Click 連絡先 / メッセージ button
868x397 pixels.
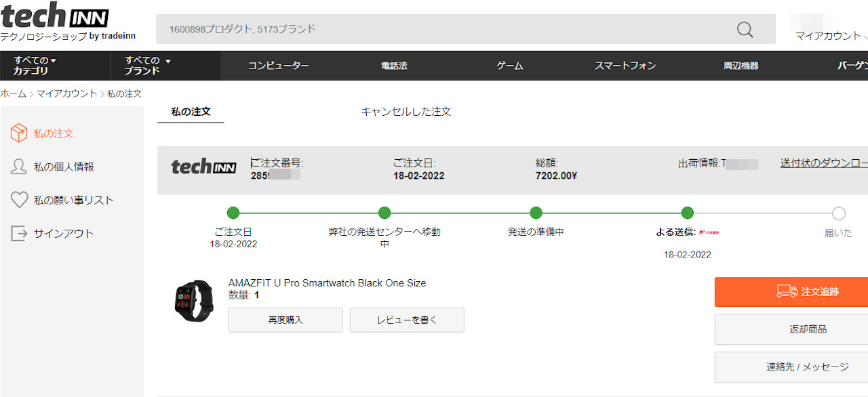click(791, 367)
